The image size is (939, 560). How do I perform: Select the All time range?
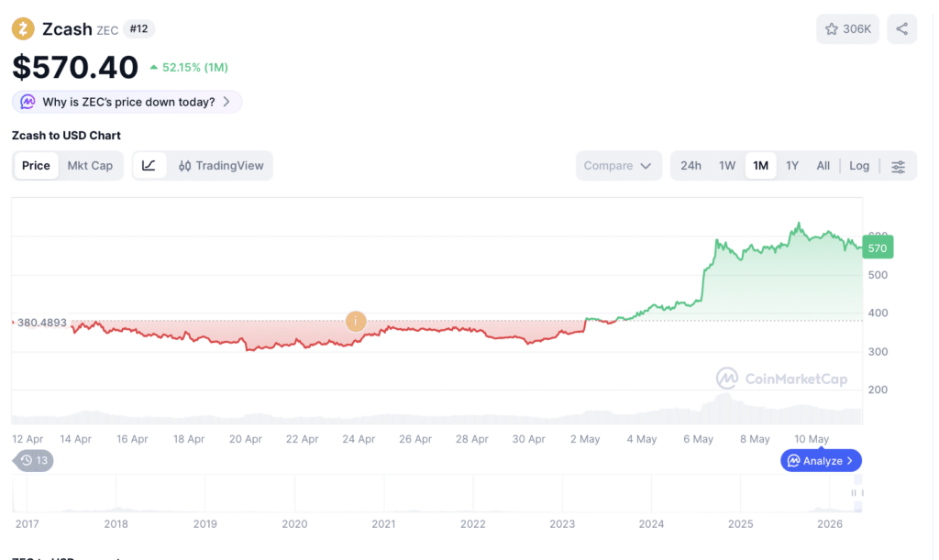[823, 166]
